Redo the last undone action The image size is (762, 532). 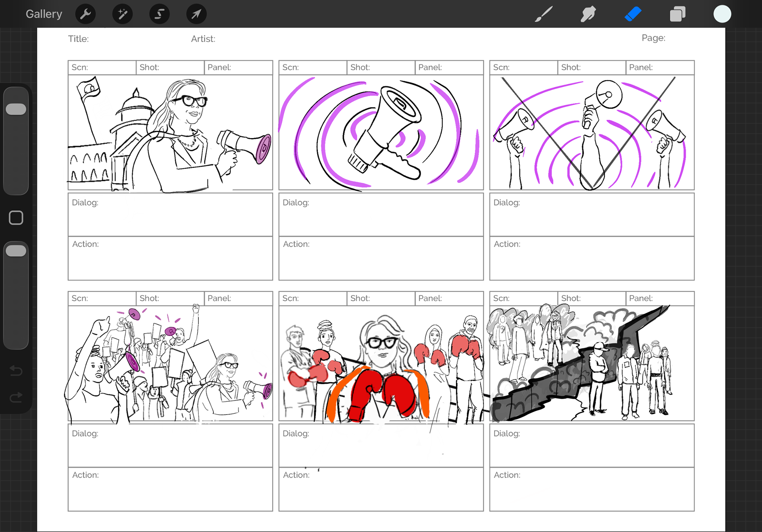(x=16, y=397)
